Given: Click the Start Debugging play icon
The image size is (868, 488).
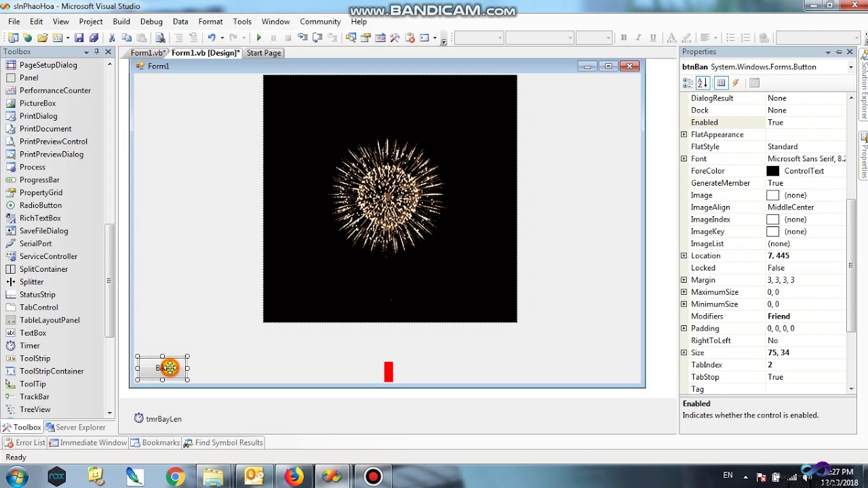Looking at the screenshot, I should [258, 38].
